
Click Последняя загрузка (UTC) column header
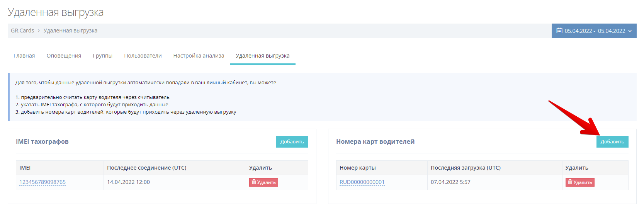point(466,168)
